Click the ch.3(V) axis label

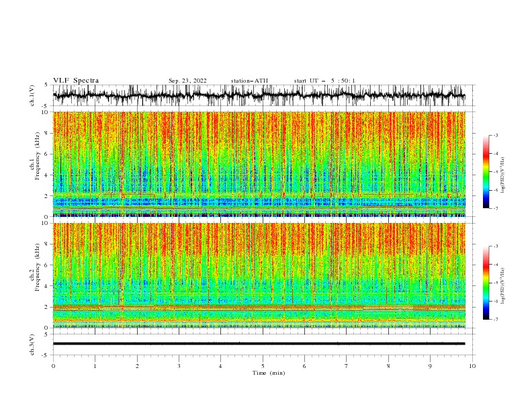click(x=32, y=345)
